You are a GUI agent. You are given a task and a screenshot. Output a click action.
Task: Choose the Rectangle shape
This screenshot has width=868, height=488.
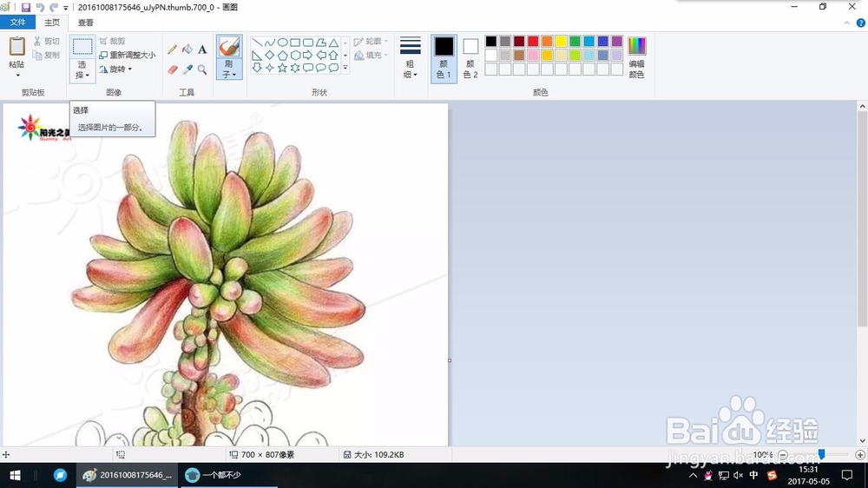[x=295, y=43]
